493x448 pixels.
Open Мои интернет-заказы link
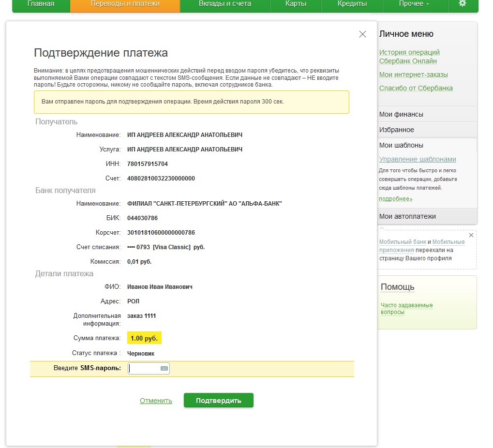tap(414, 75)
